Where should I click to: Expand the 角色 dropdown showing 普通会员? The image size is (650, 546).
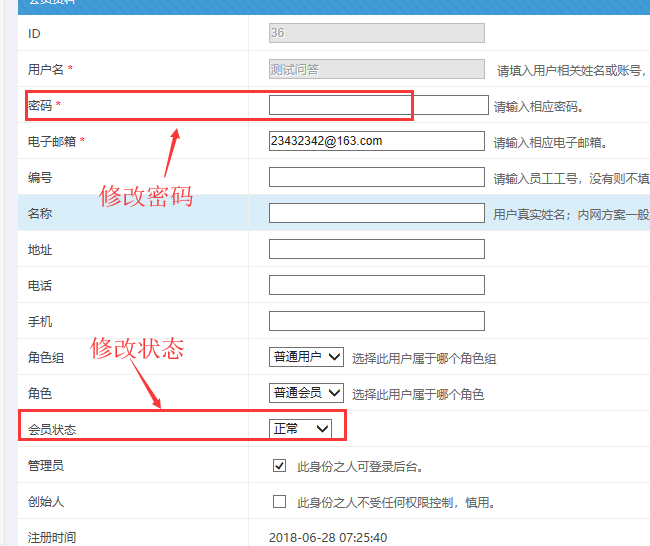click(306, 393)
